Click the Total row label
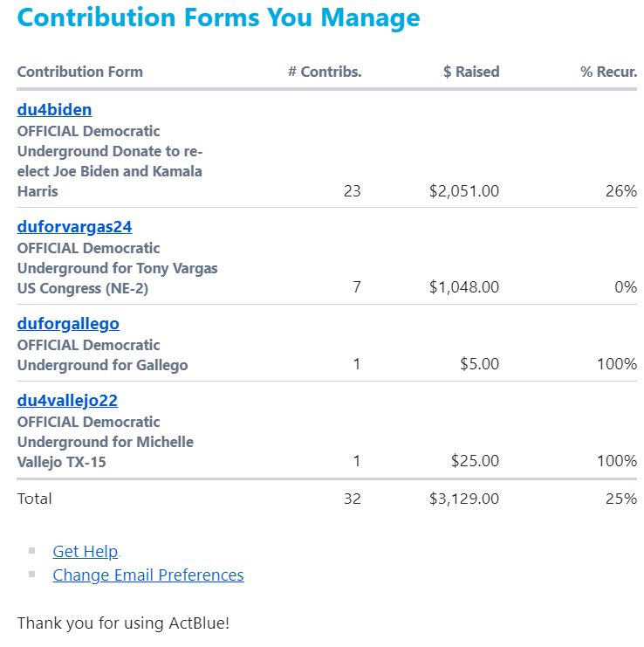The image size is (644, 647). [35, 499]
